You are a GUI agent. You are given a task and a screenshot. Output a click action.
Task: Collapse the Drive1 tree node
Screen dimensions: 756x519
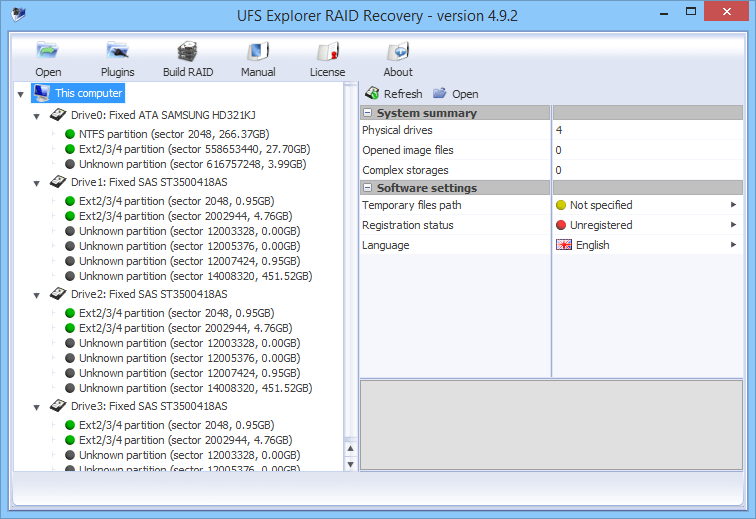[x=37, y=183]
